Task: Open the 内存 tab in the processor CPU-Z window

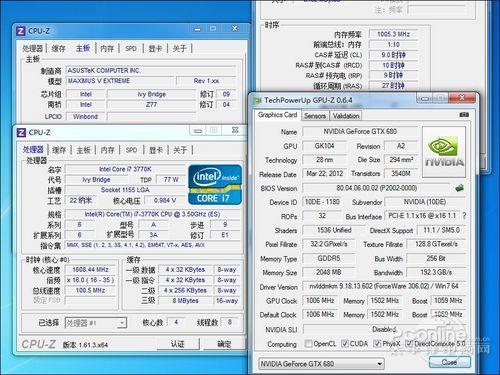Action: click(108, 150)
